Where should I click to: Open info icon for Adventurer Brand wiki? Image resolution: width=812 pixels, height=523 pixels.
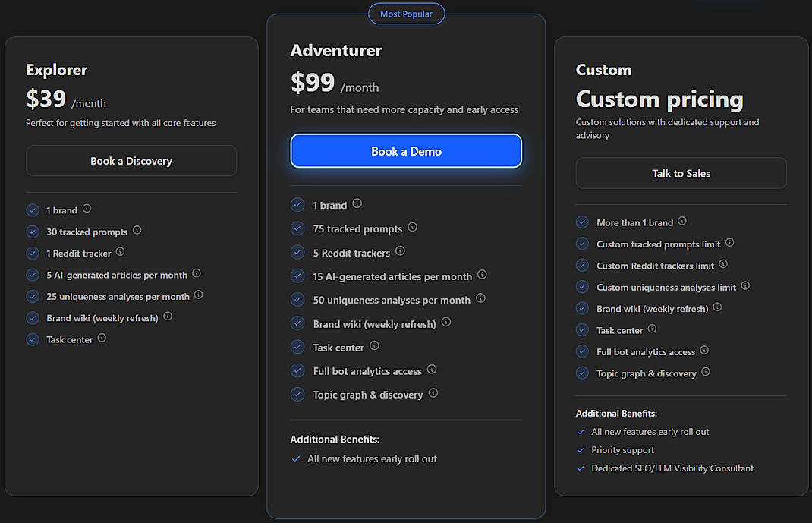click(446, 323)
